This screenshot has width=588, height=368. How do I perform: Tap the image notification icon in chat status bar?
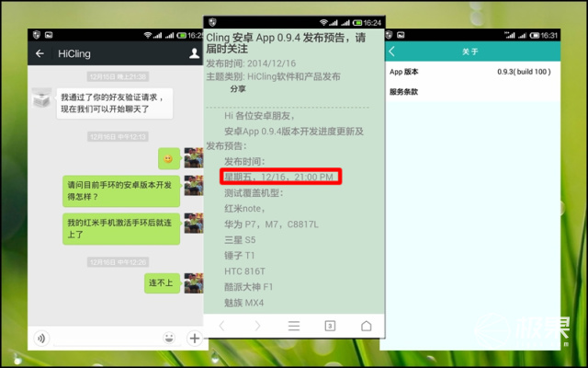tap(49, 35)
